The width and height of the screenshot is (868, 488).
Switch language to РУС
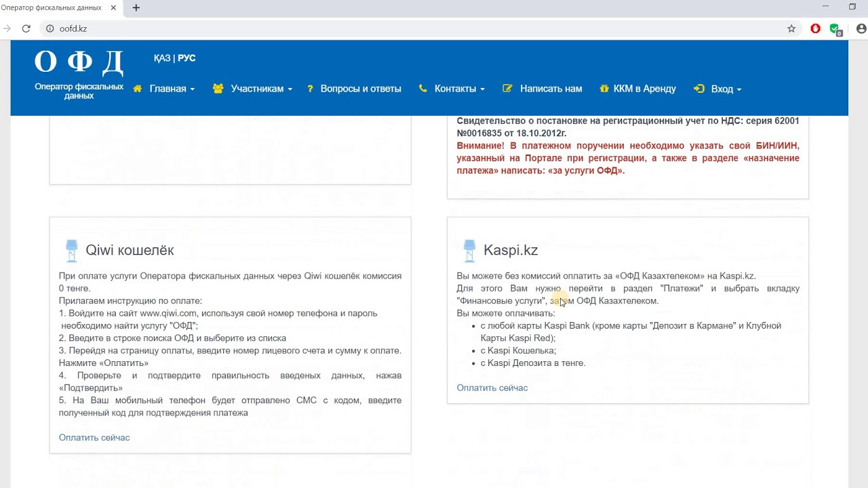coord(186,58)
